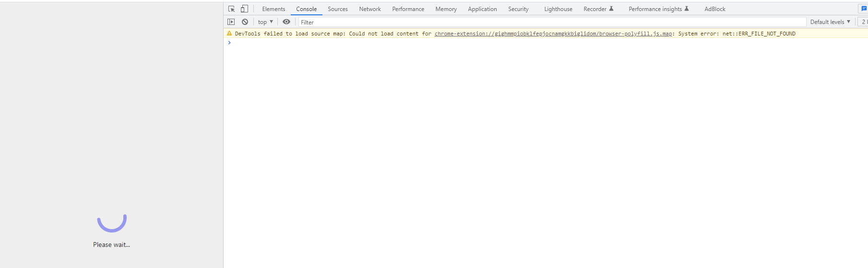Screen dimensions: 868x268
Task: Click the blue messages icon at far right
Action: coord(864,9)
